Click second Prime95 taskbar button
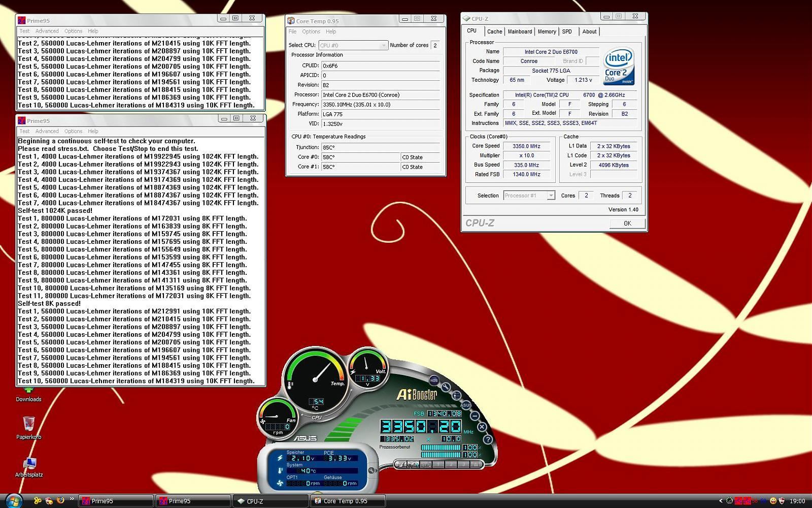 193,501
